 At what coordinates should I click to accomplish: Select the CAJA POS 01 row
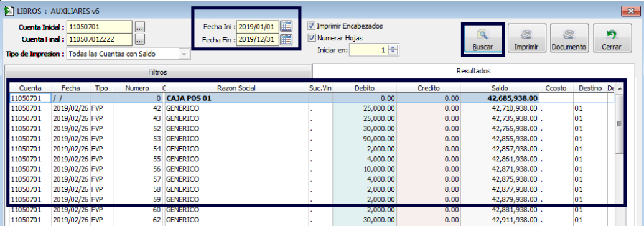click(x=311, y=98)
